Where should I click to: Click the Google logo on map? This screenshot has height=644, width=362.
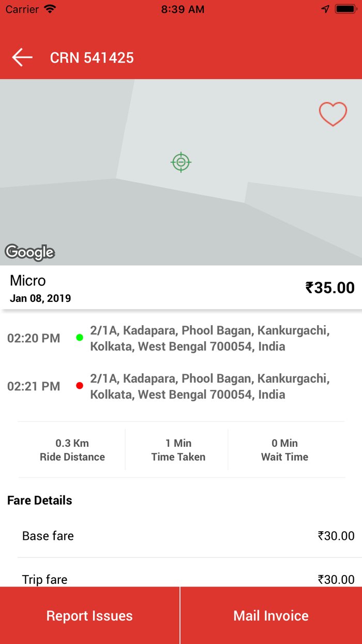(30, 252)
